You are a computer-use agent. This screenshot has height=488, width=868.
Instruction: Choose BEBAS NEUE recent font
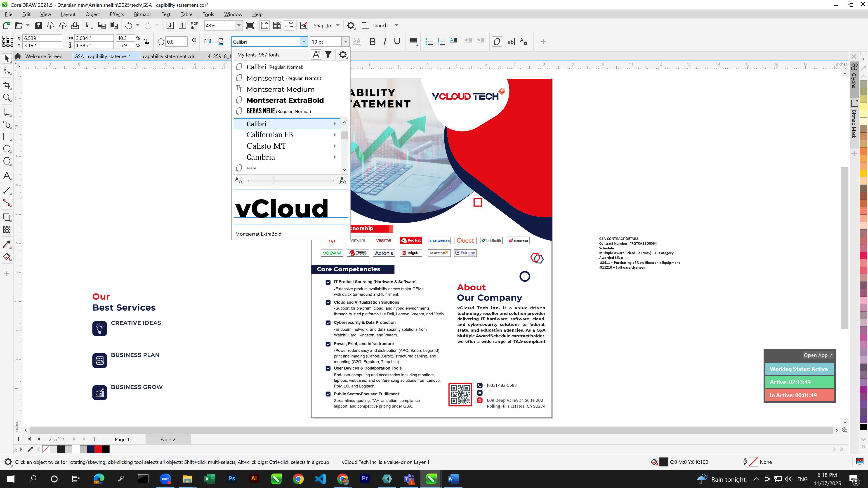click(279, 111)
